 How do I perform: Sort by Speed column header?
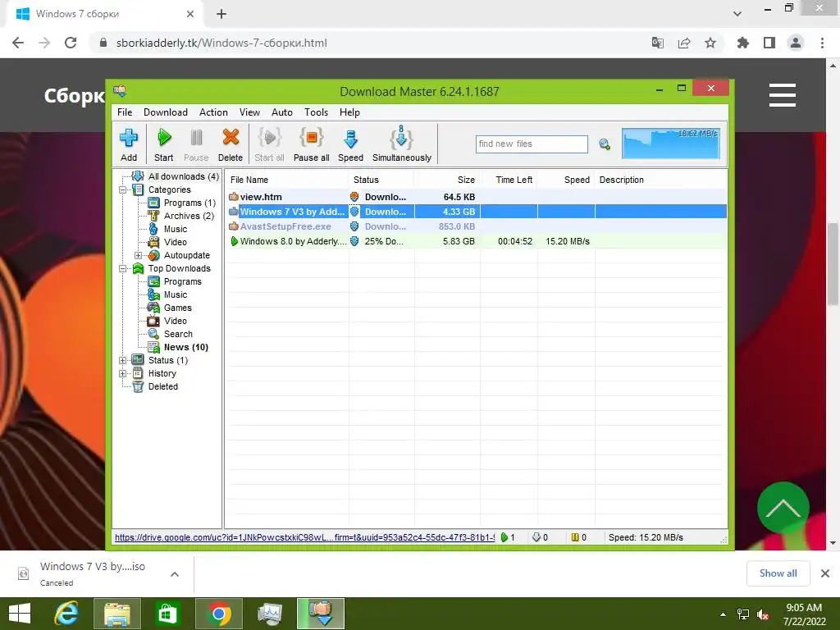coord(566,180)
